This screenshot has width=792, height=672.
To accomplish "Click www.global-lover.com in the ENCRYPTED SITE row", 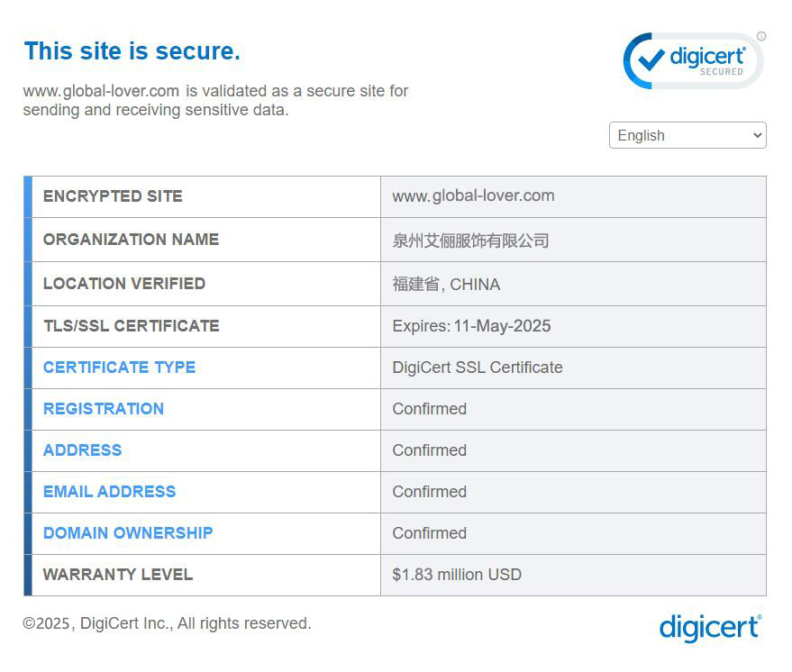I will pyautogui.click(x=473, y=195).
